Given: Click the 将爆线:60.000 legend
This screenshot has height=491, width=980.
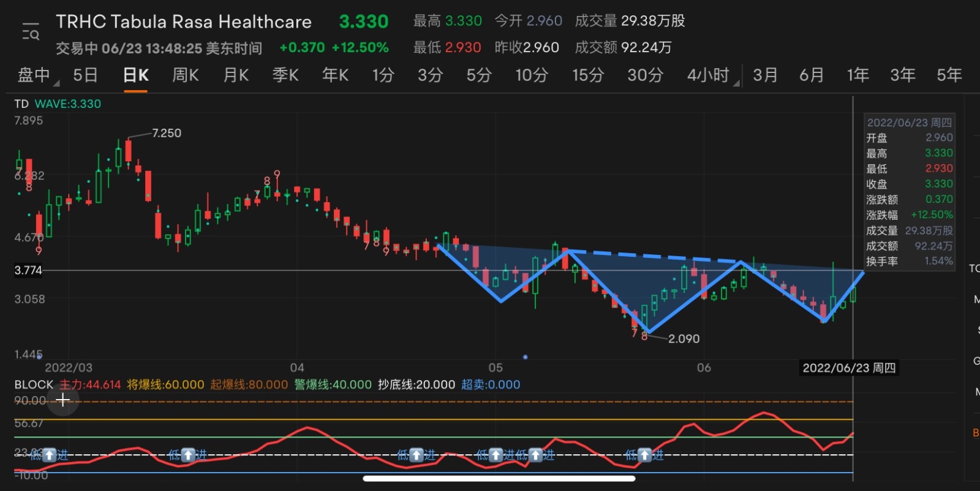Looking at the screenshot, I should click(165, 384).
